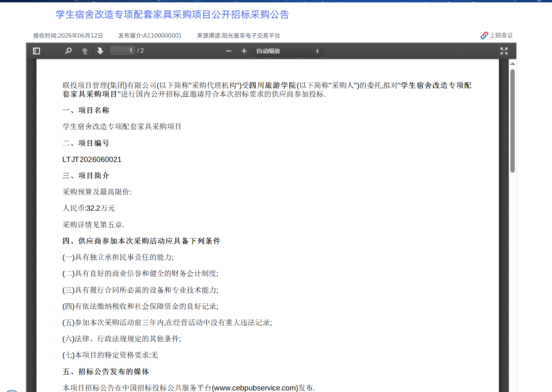Click the 发布媒介:A1100000001 text
Image resolution: width=552 pixels, height=392 pixels.
coord(150,36)
